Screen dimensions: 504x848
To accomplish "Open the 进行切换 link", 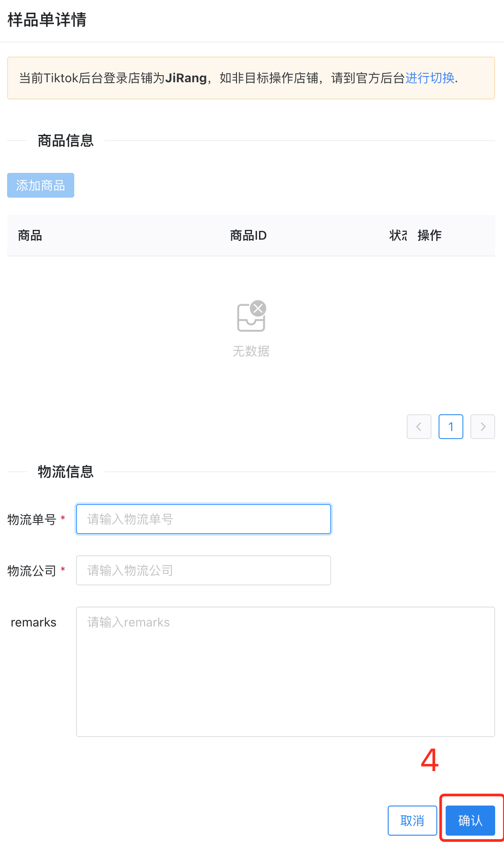I will coord(430,78).
